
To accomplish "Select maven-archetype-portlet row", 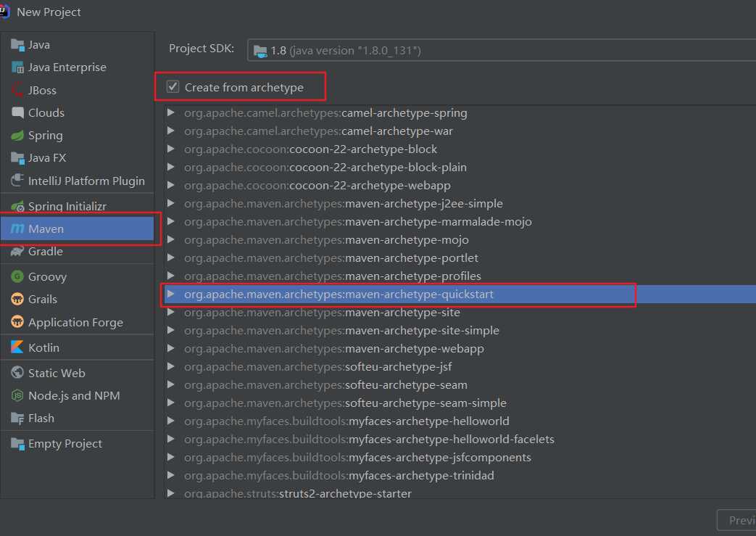I will point(460,257).
